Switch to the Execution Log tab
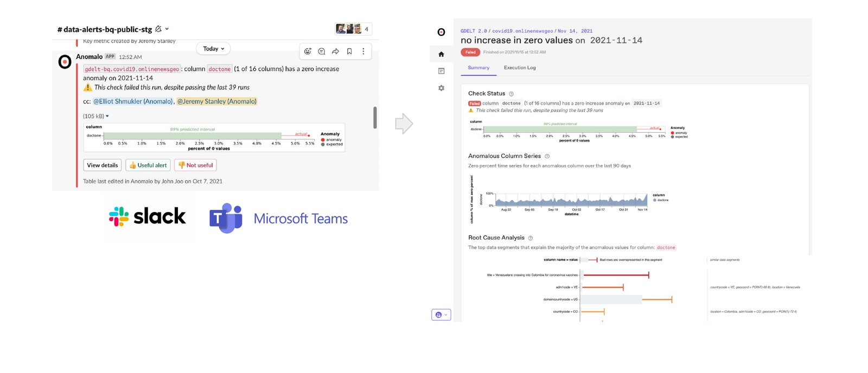The width and height of the screenshot is (868, 373). point(520,68)
